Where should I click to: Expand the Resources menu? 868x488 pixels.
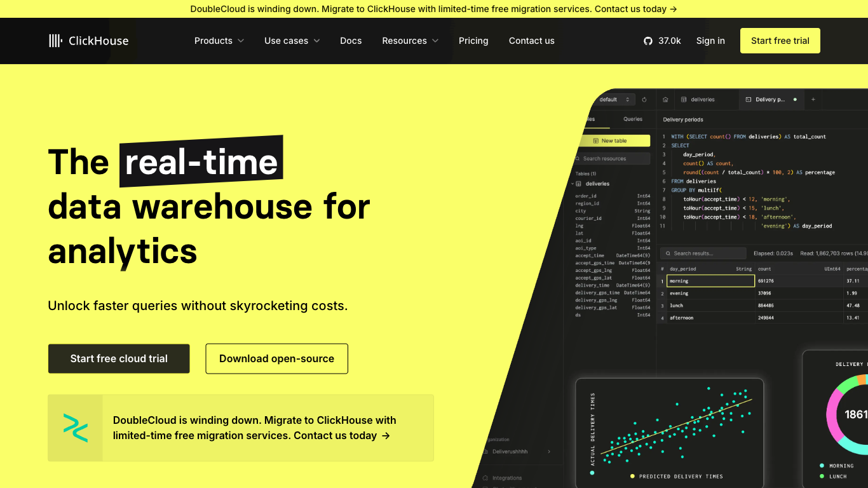point(410,41)
